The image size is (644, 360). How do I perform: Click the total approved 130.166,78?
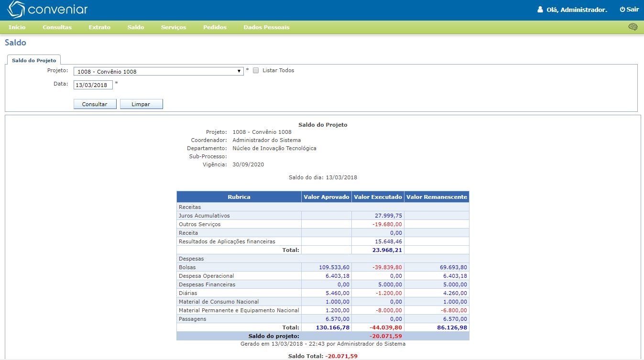coord(333,327)
